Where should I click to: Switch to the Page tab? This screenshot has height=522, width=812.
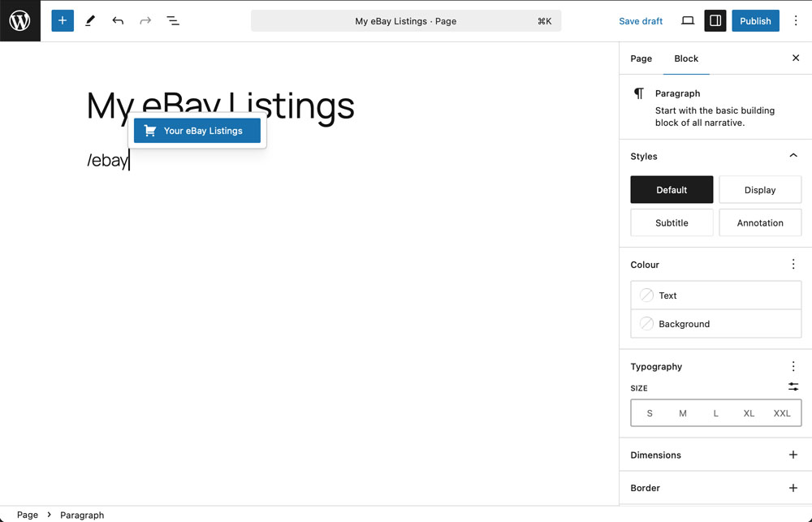[641, 58]
